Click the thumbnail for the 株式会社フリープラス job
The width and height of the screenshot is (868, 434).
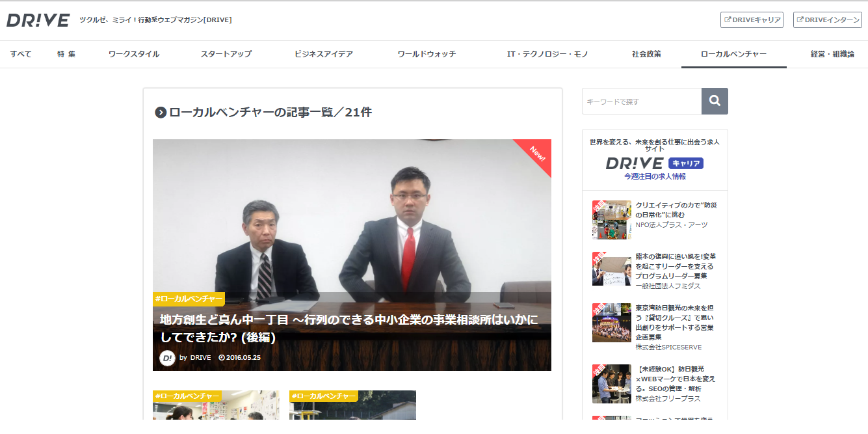click(x=611, y=384)
